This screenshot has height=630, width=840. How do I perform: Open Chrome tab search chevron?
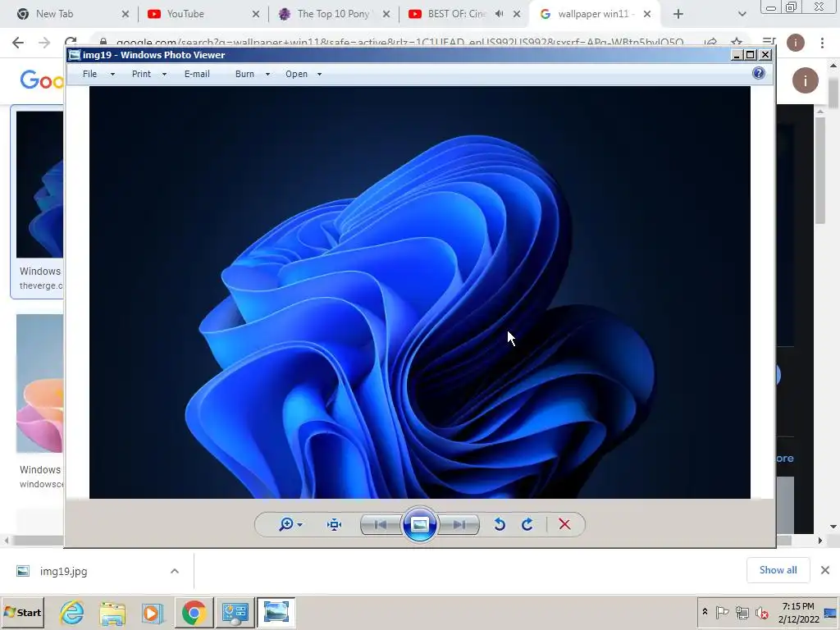742,14
